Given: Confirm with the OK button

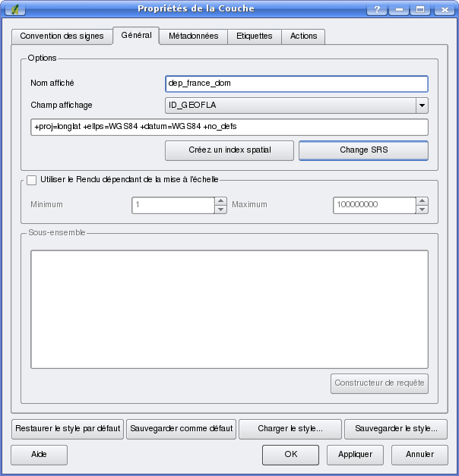Looking at the screenshot, I should [290, 455].
